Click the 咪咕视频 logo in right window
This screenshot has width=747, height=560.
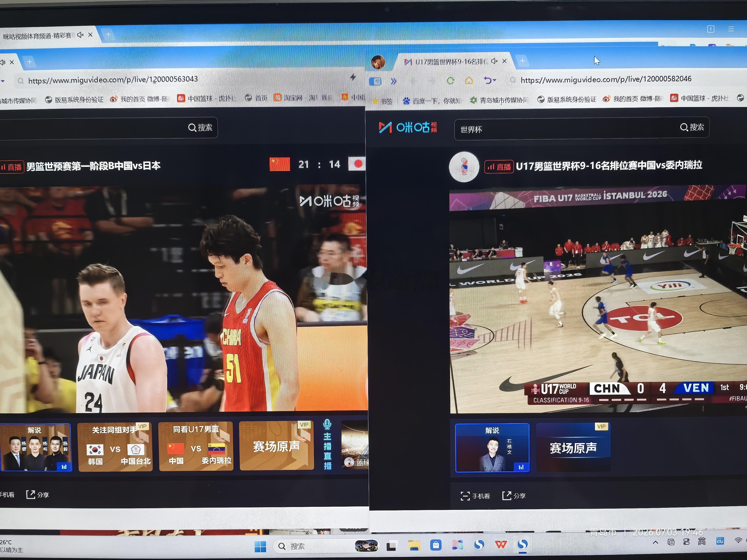pyautogui.click(x=408, y=128)
